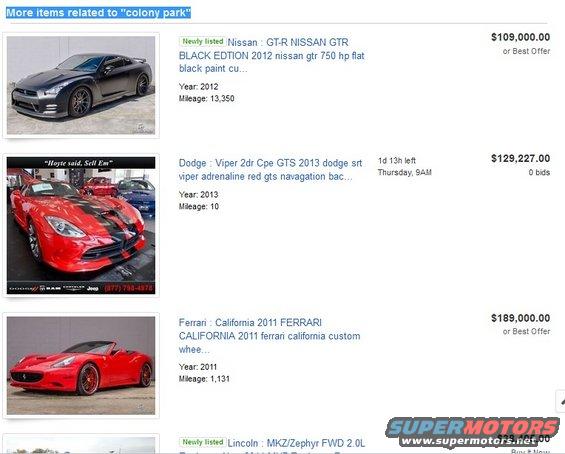Click the or Best Offer text under $109,000.00
This screenshot has height=454, width=565.
[x=526, y=51]
